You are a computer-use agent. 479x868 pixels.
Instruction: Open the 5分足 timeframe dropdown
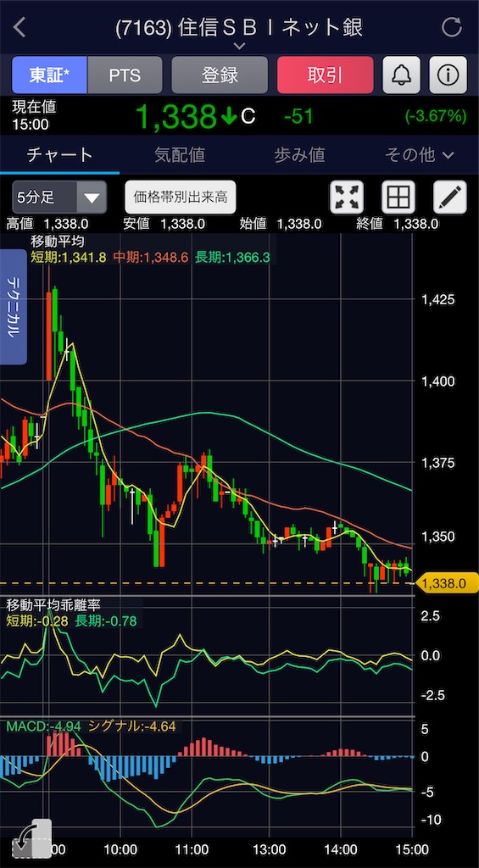pos(59,197)
